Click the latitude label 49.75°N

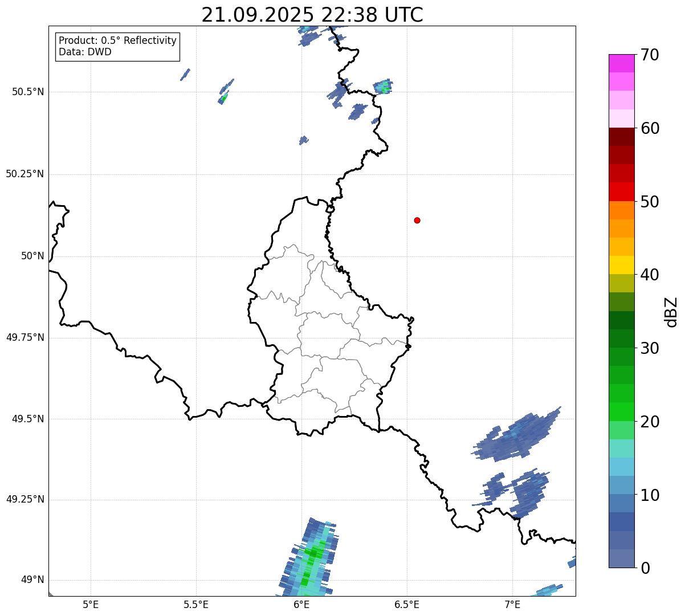[x=25, y=337]
